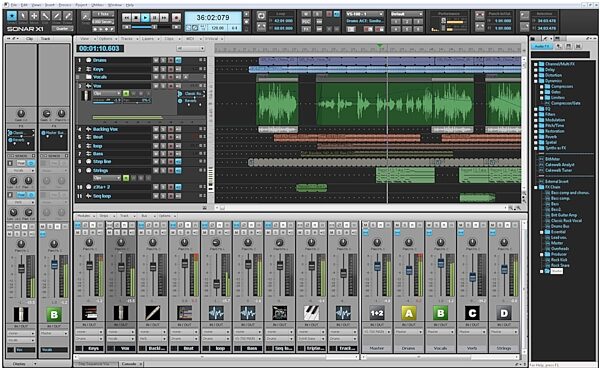Viewport: 600px width, 368px height.
Task: Collapse the Dynamics folder in browser
Action: point(536,81)
